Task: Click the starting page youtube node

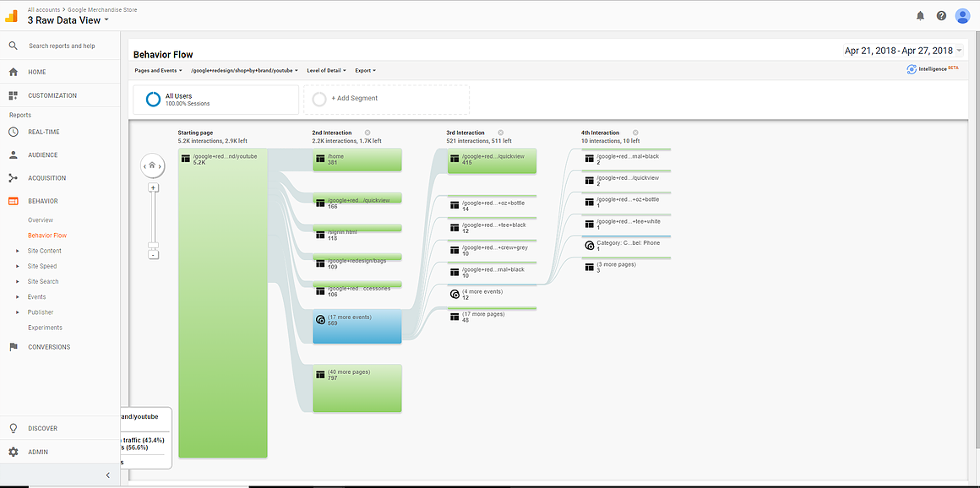Action: (x=222, y=302)
